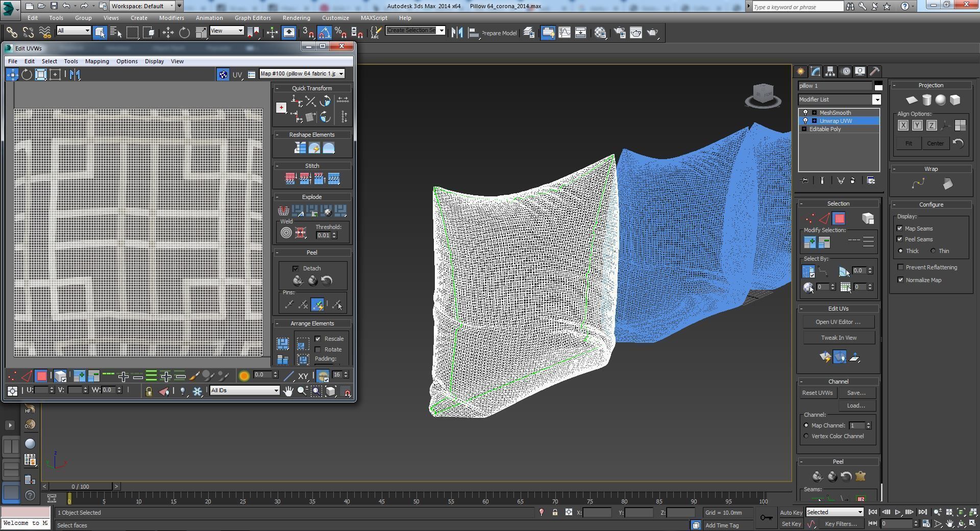Toggle the Peel Seams display checkbox

(900, 239)
